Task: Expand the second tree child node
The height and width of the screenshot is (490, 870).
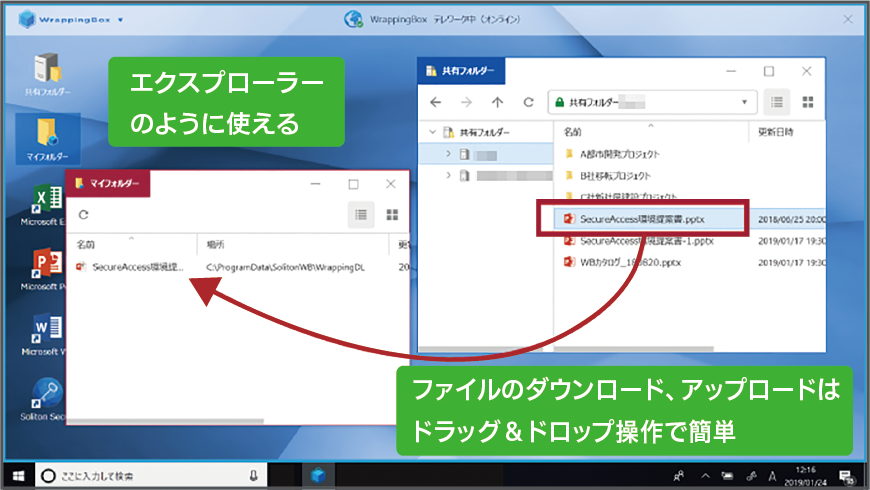Action: click(x=448, y=175)
